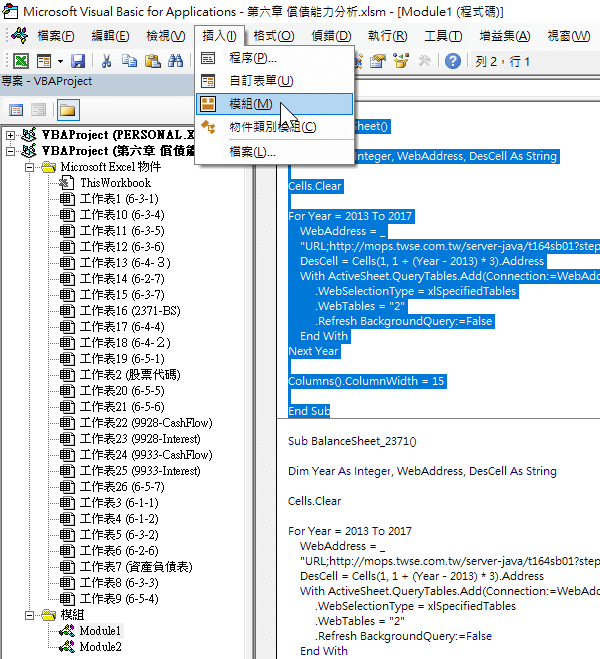The image size is (600, 659).
Task: Select 工作表10 (6-3-4) in the tree
Action: coord(122,215)
